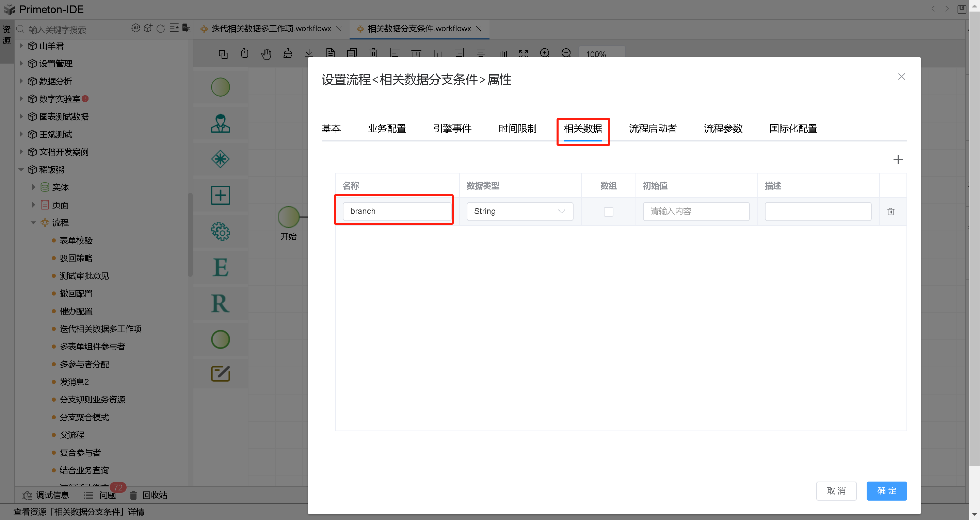
Task: Expand the 实体 tree node
Action: coord(33,187)
